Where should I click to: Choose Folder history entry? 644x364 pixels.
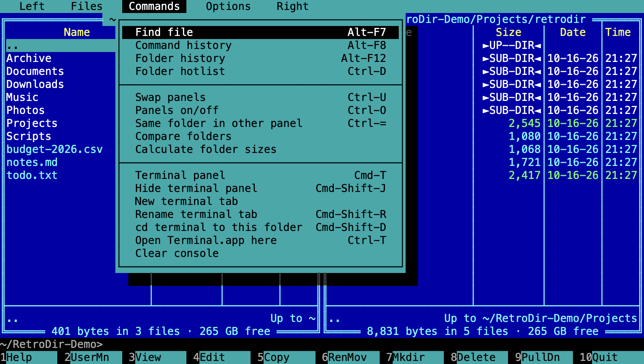coord(261,58)
